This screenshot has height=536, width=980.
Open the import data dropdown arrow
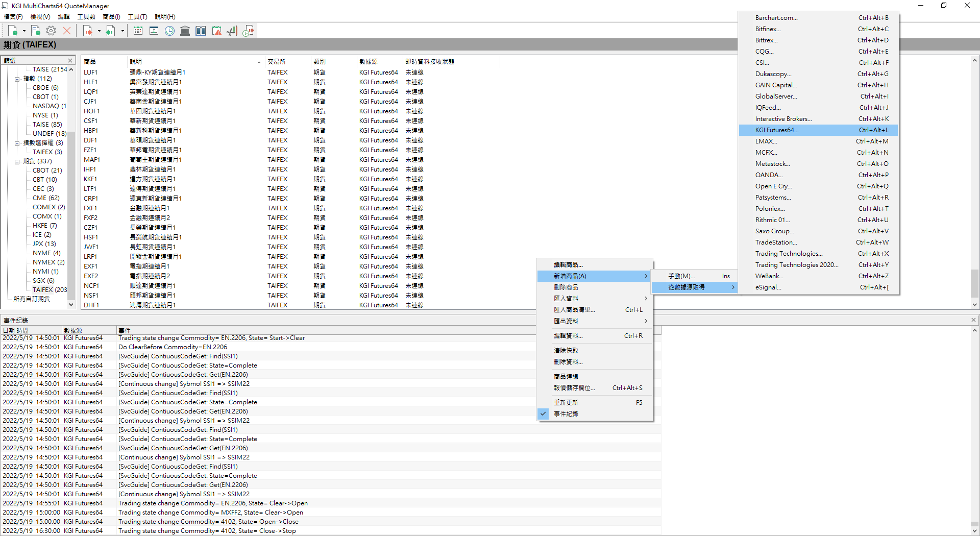[99, 31]
